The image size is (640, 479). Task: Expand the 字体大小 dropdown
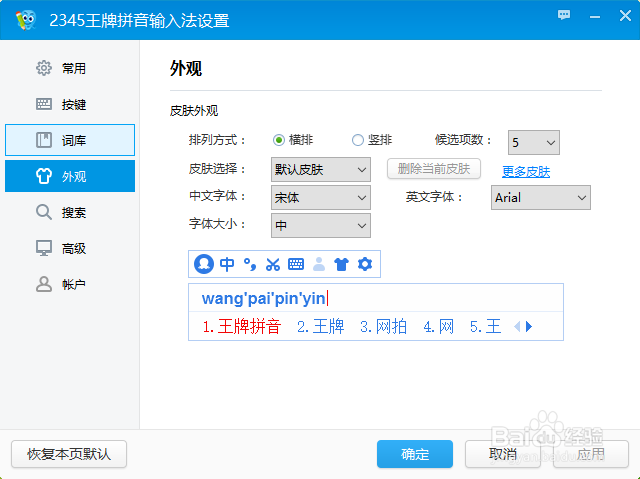[321, 225]
